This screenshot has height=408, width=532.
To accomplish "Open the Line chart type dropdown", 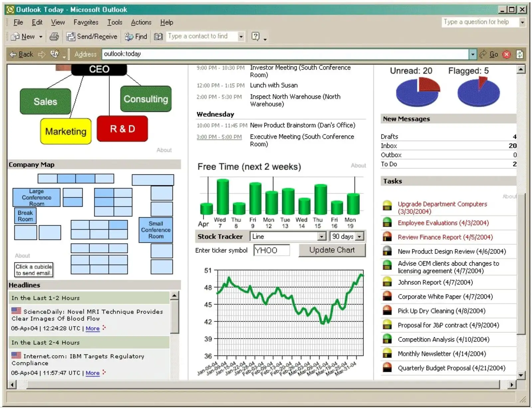I will pos(321,237).
